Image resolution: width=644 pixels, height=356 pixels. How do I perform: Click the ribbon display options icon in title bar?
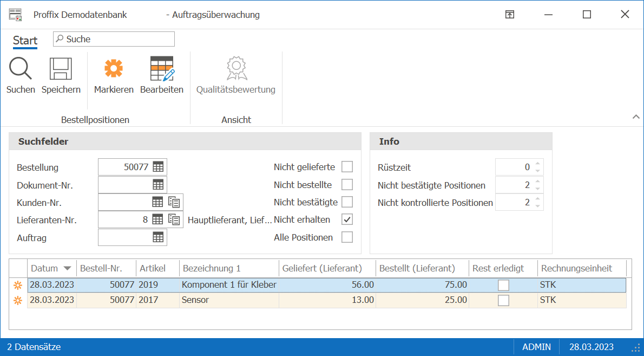510,15
